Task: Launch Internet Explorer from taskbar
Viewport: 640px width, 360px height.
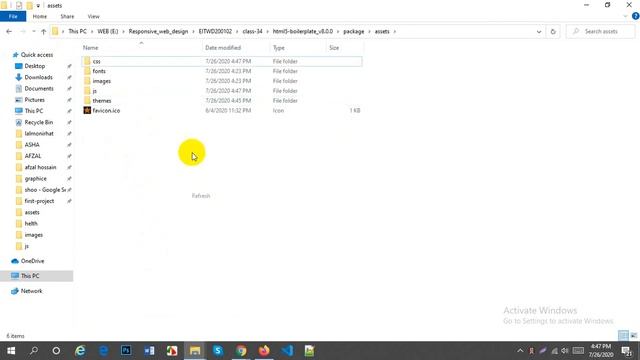Action: click(x=80, y=351)
